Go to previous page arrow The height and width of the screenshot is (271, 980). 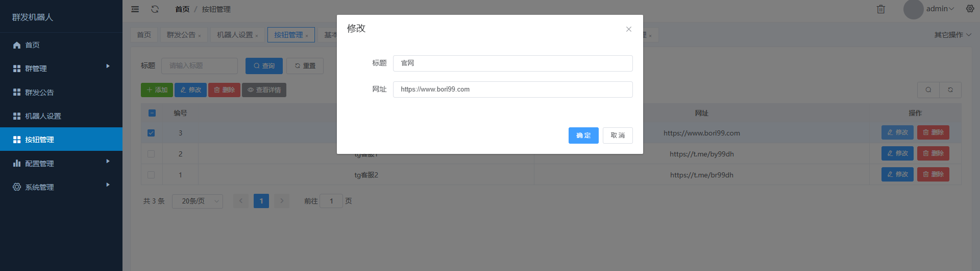[x=241, y=201]
